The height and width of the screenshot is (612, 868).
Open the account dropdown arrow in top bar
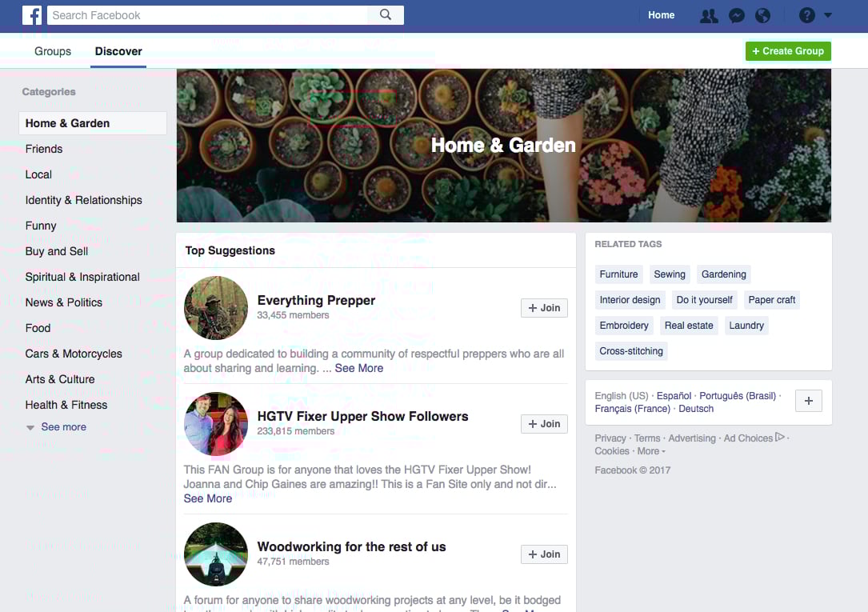[827, 15]
